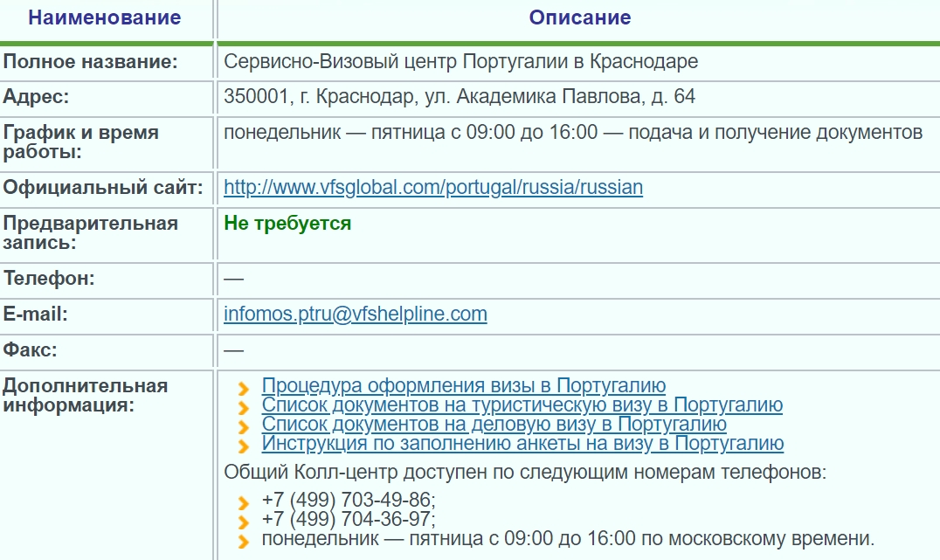Click the 'Наименование' column header
This screenshot has height=560, width=940.
[x=105, y=17]
